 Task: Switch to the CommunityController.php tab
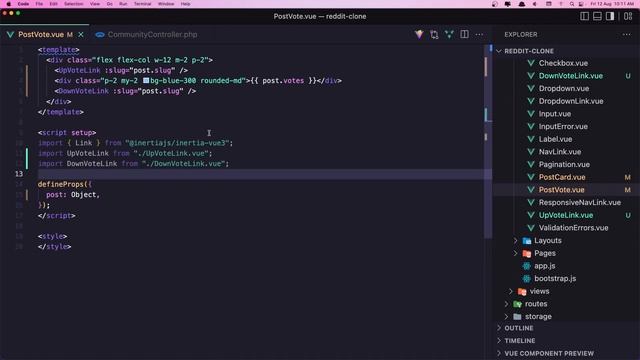[x=152, y=35]
